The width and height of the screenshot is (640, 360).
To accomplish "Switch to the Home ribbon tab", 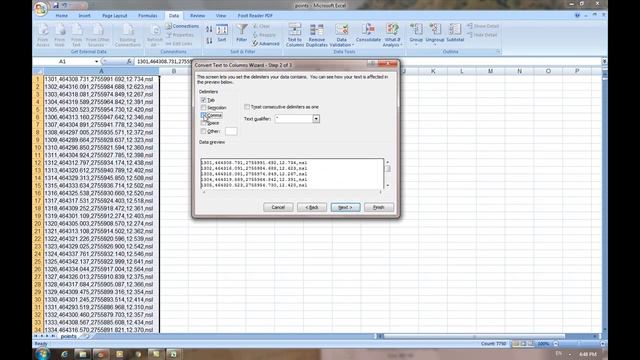I will pos(62,16).
